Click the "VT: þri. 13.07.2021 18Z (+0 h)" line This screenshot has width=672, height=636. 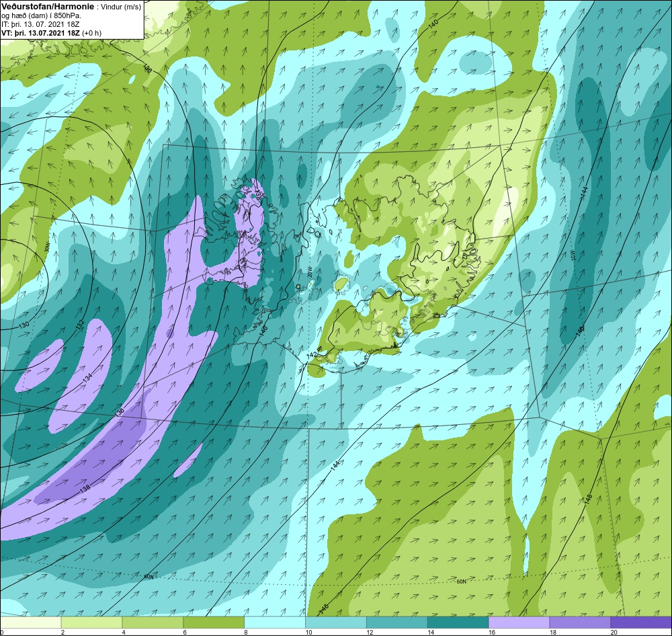[x=52, y=33]
